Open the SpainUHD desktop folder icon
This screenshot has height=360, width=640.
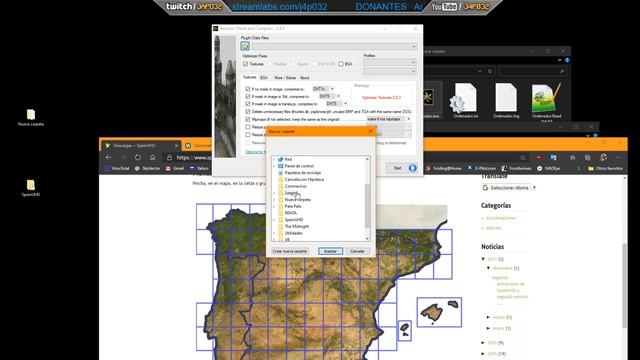click(31, 188)
